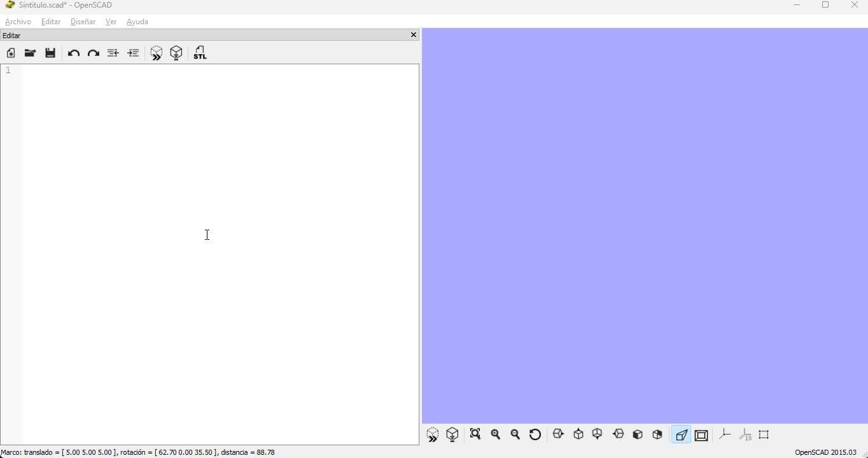Run Render from the editor toolbar
This screenshot has height=458, width=868.
tap(176, 53)
